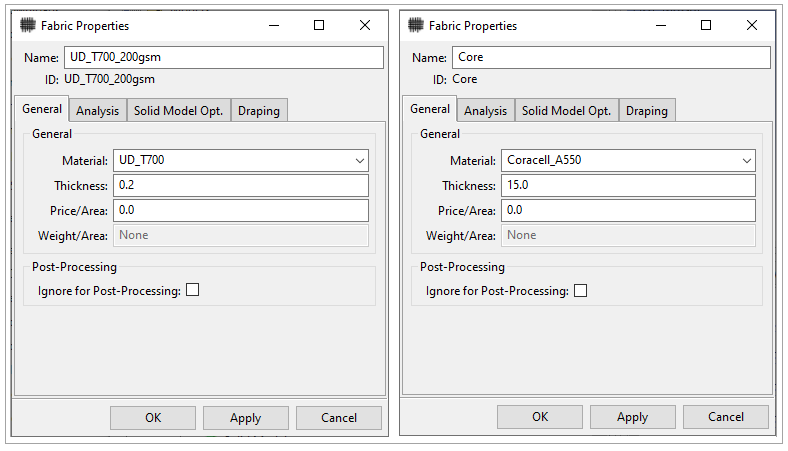Click the Name field containing Core
The height and width of the screenshot is (451, 788).
coord(610,58)
